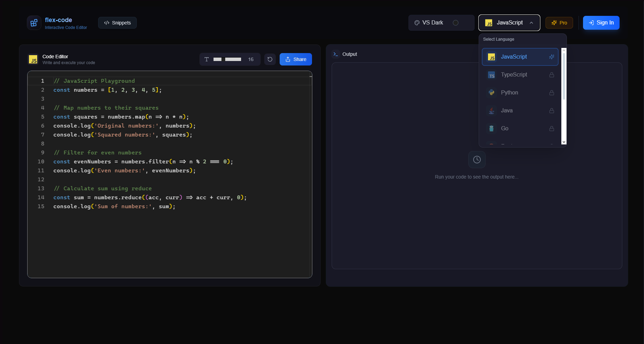
Task: Click the Go gopher icon in list
Action: pyautogui.click(x=492, y=129)
